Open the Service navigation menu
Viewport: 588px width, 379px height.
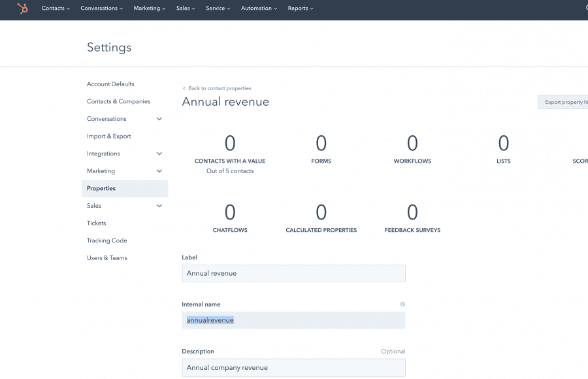[x=218, y=8]
